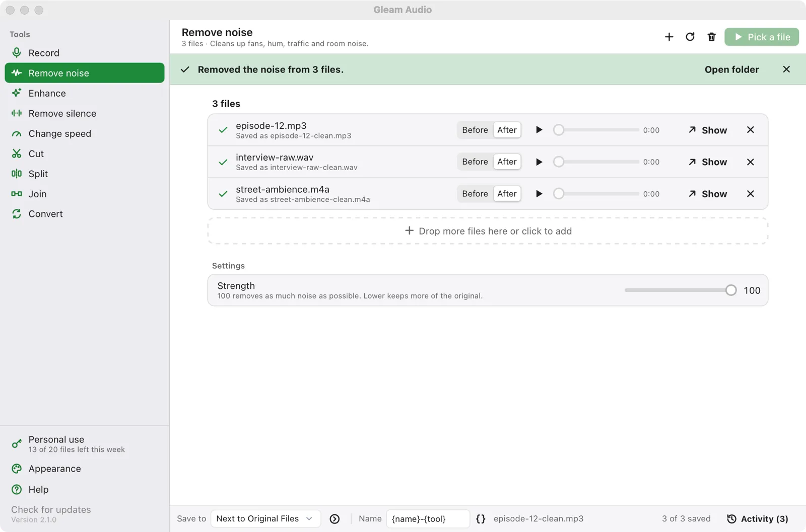
Task: Click the green check beside street-ambience.m4a
Action: click(x=223, y=194)
